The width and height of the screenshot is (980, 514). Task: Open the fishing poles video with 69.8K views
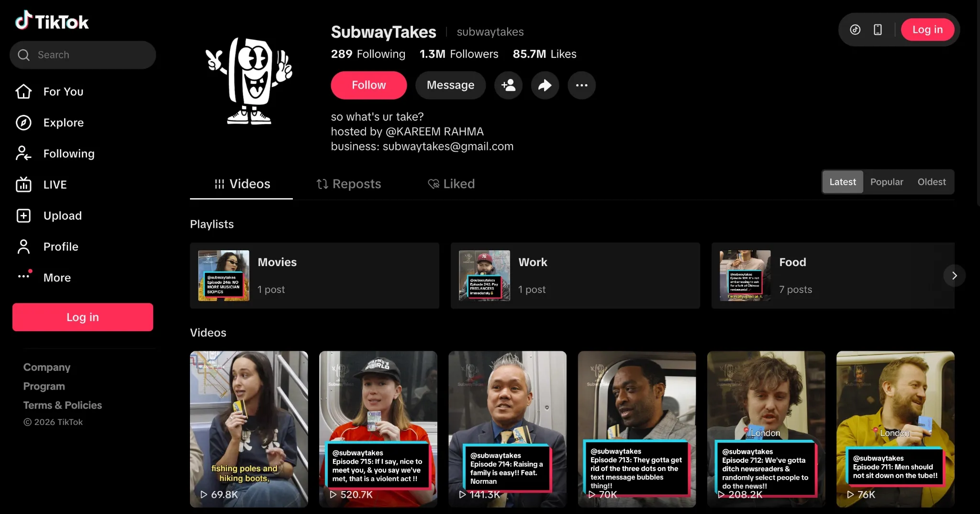coord(249,429)
